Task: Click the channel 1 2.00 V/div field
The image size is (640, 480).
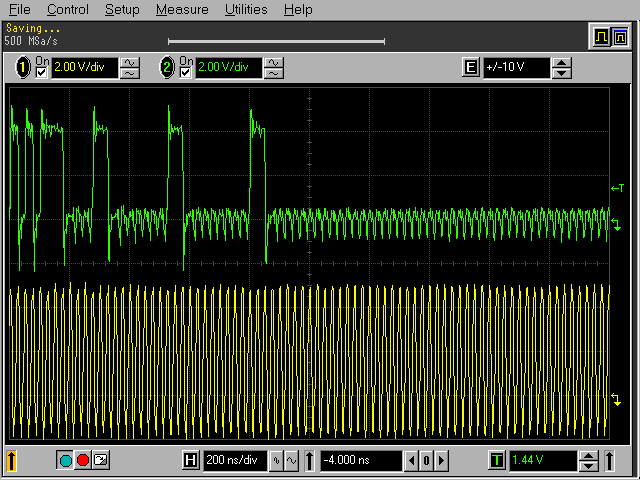Action: click(x=85, y=67)
